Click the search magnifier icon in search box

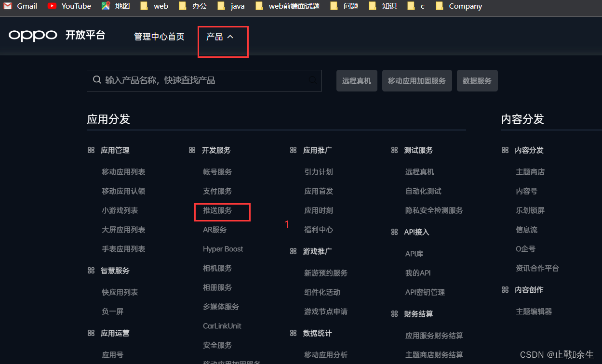tap(97, 79)
